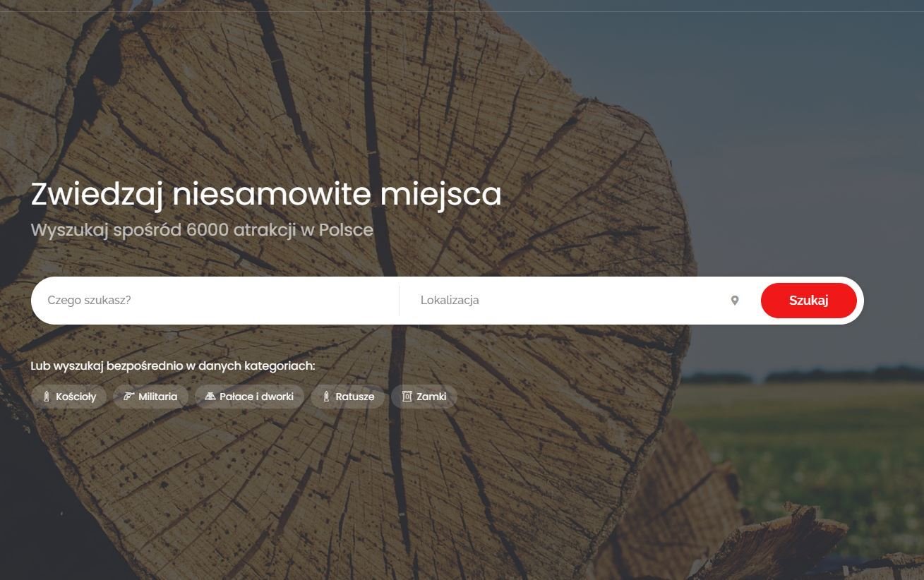This screenshot has height=580, width=924.
Task: Click the gun icon beside Militaria
Action: coord(128,397)
